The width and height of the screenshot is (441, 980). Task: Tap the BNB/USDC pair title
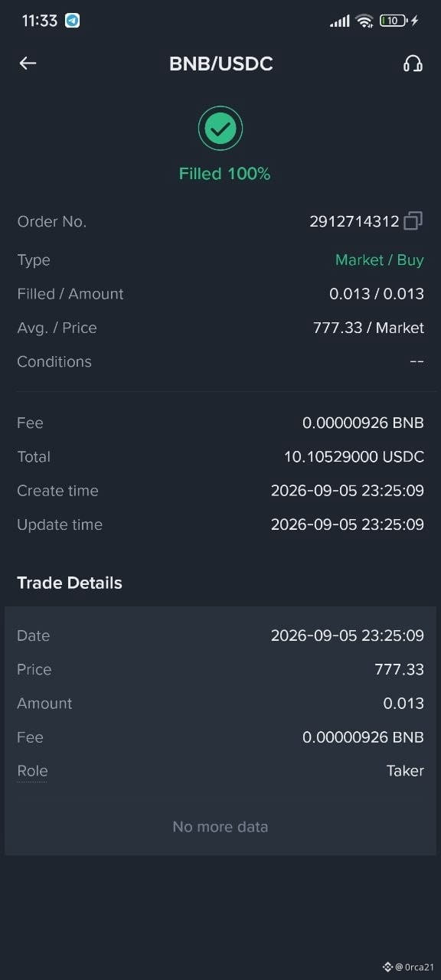[220, 64]
